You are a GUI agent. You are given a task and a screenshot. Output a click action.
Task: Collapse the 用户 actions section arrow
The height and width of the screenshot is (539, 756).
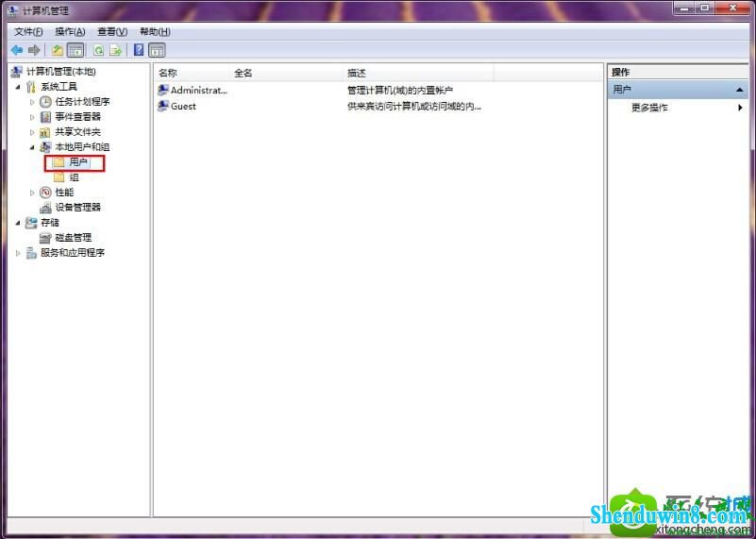coord(740,90)
